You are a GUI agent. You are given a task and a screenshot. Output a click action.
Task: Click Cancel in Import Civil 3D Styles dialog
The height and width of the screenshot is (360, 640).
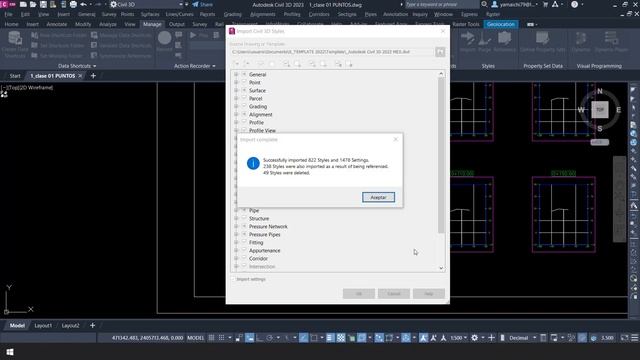pos(393,293)
